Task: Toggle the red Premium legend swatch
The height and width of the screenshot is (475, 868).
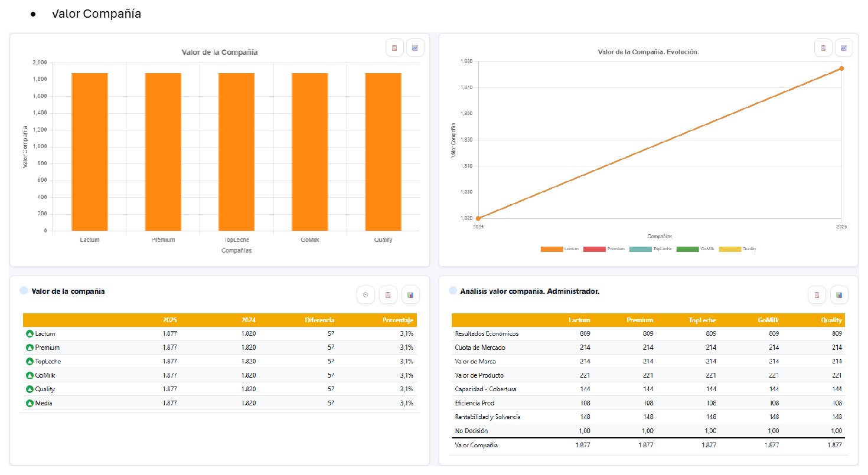Action: [x=595, y=249]
